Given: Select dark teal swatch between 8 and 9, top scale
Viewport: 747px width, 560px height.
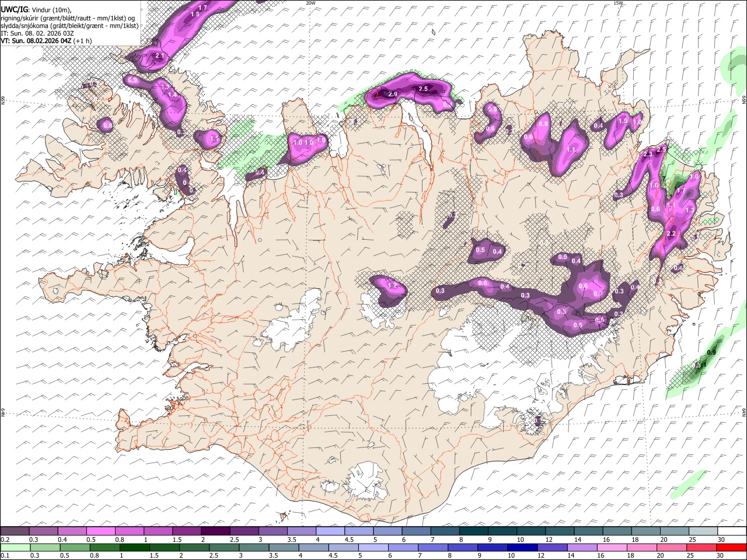Looking at the screenshot, I should 474,531.
